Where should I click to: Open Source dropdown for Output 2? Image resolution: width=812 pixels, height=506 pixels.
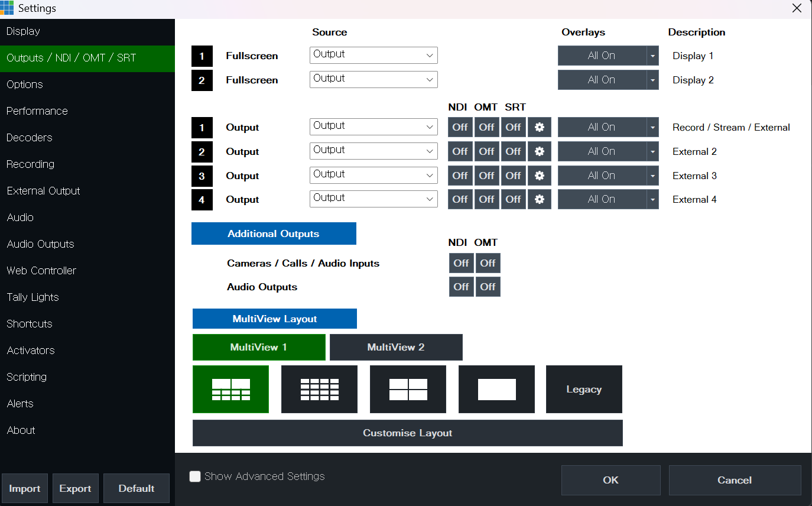[x=373, y=151]
